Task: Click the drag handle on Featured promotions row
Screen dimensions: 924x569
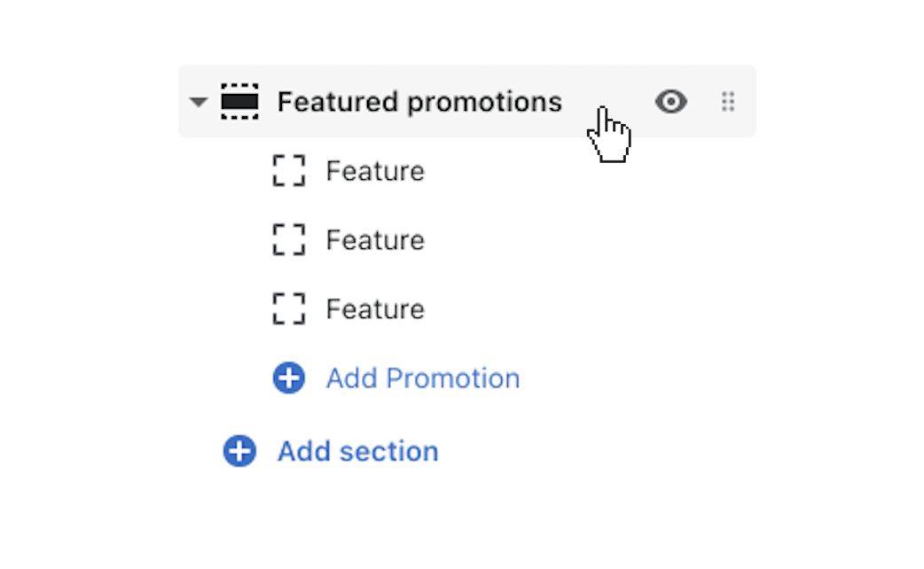Action: tap(728, 101)
